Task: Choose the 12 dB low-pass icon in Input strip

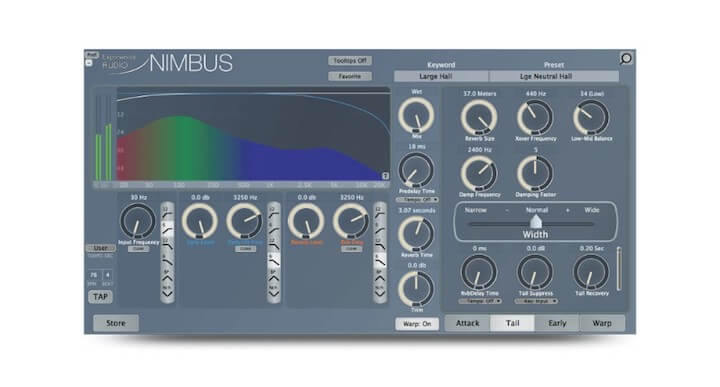Action: click(x=168, y=245)
